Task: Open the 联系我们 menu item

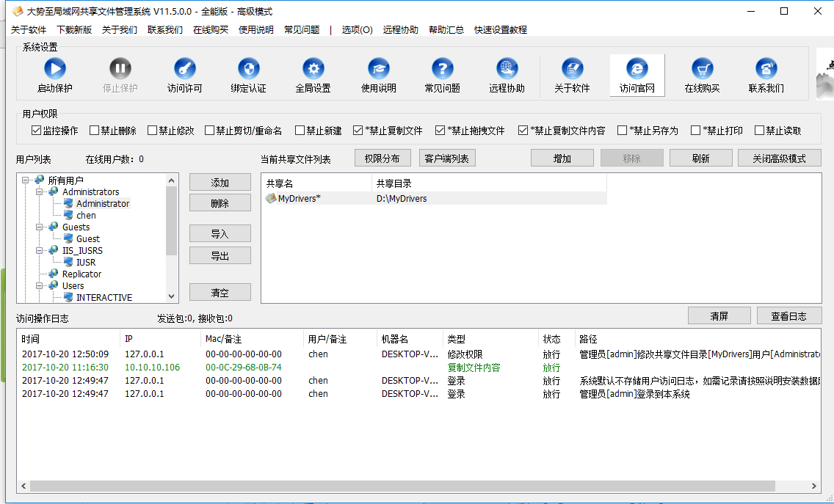Action: pos(165,30)
